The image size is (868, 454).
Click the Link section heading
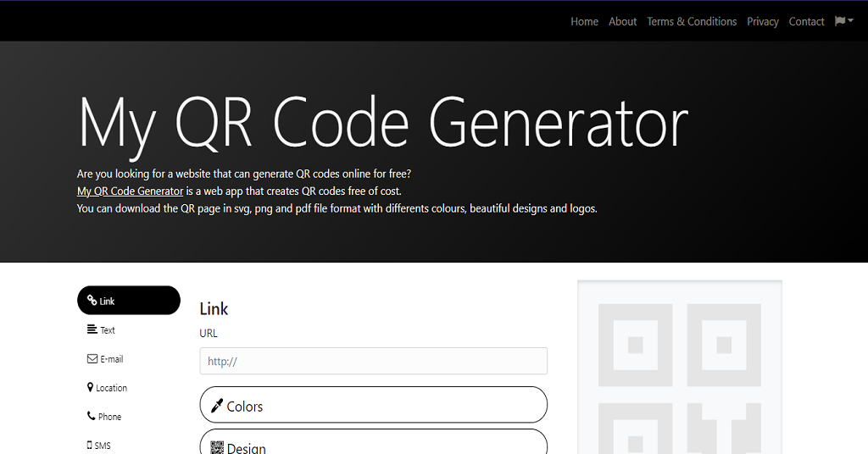tap(214, 308)
